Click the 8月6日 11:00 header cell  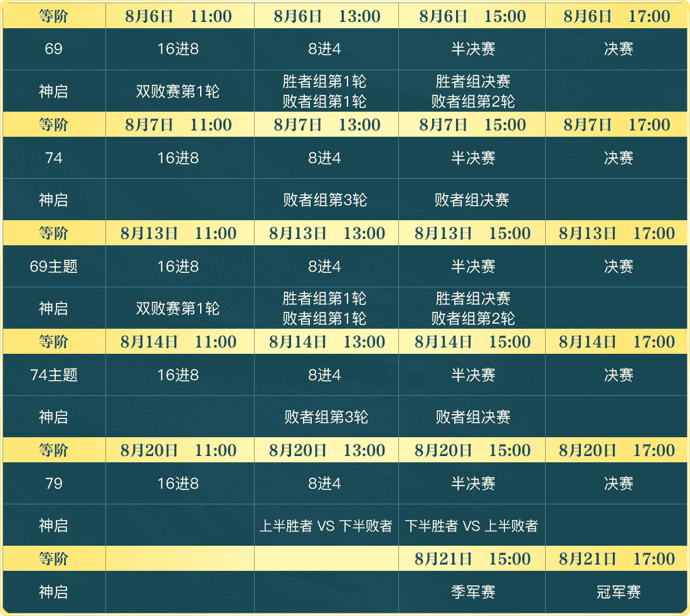pos(179,16)
